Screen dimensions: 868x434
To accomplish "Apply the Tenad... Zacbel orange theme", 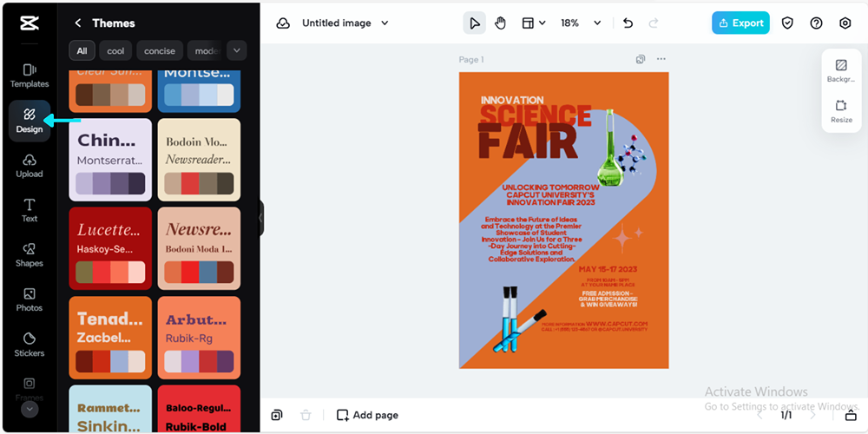I will (x=110, y=338).
